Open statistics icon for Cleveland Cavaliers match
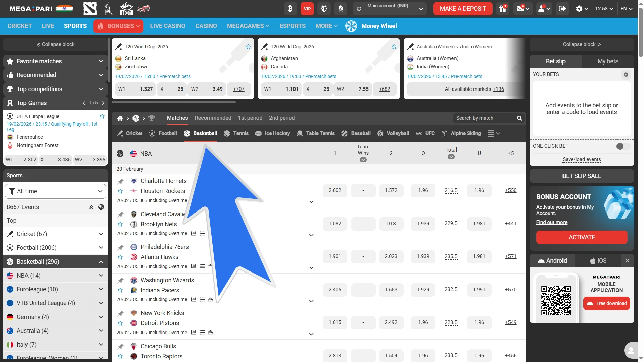The width and height of the screenshot is (644, 362). tap(194, 234)
